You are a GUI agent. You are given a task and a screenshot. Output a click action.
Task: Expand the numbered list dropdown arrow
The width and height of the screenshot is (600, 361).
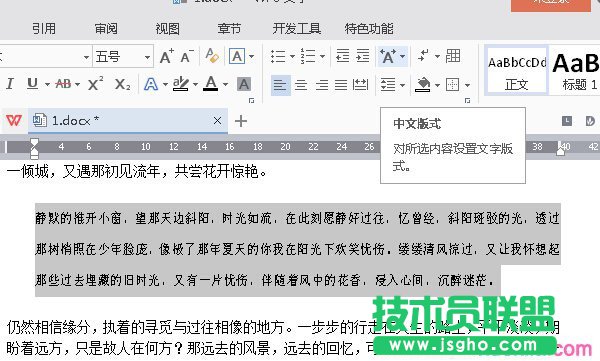tap(323, 57)
